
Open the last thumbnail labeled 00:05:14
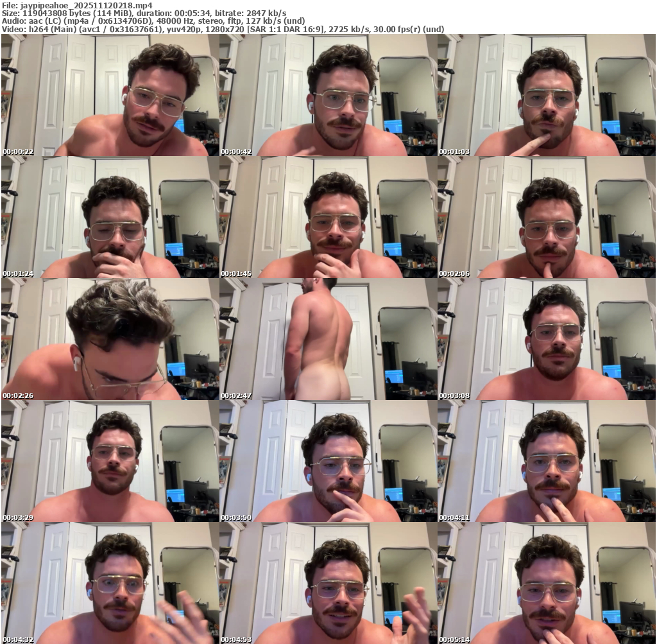point(547,583)
